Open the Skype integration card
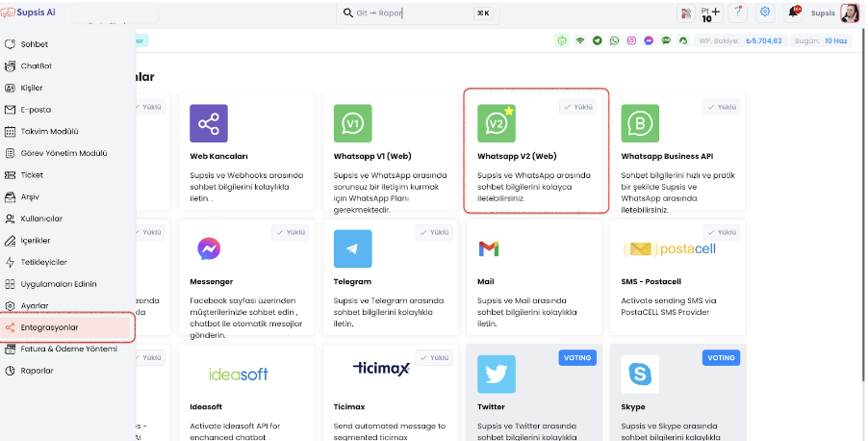This screenshot has height=441, width=868. tap(678, 392)
